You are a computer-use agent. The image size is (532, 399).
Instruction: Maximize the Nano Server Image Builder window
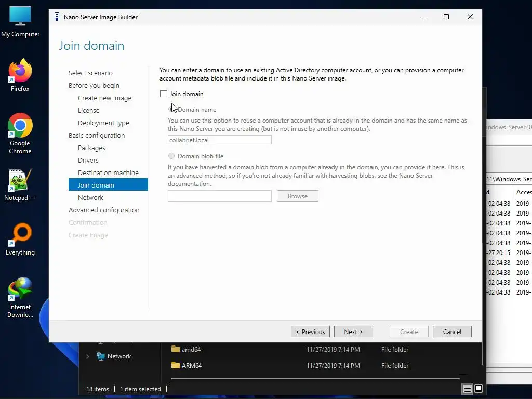tap(446, 17)
